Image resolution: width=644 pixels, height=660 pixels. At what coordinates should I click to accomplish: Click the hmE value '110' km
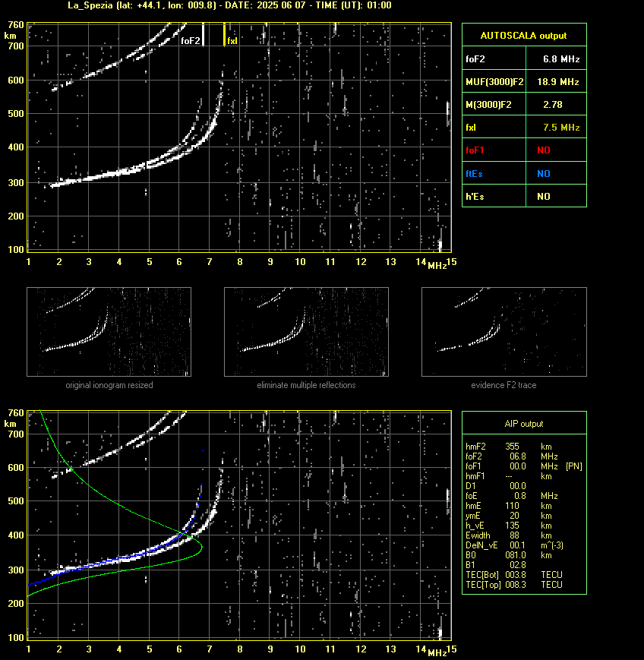pyautogui.click(x=512, y=506)
